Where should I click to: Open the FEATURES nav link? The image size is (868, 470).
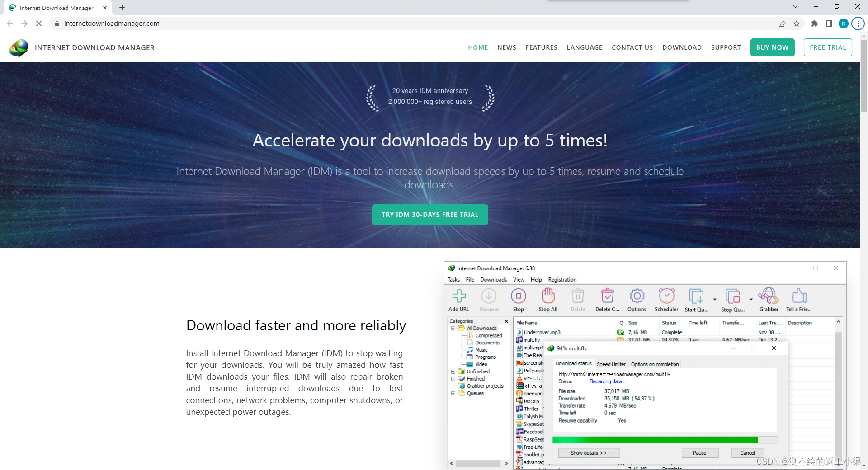click(x=541, y=47)
